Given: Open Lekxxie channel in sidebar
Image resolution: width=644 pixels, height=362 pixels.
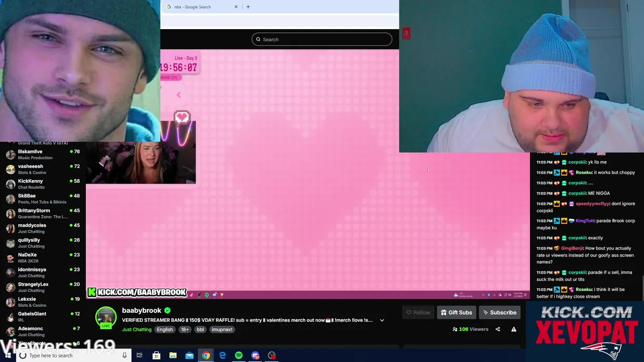Looking at the screenshot, I should (43, 302).
